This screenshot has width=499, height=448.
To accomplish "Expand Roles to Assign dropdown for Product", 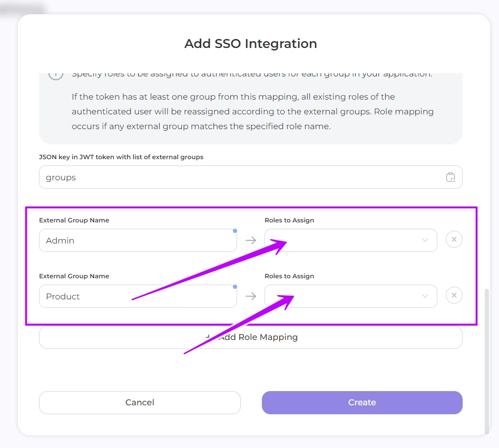I will (350, 296).
